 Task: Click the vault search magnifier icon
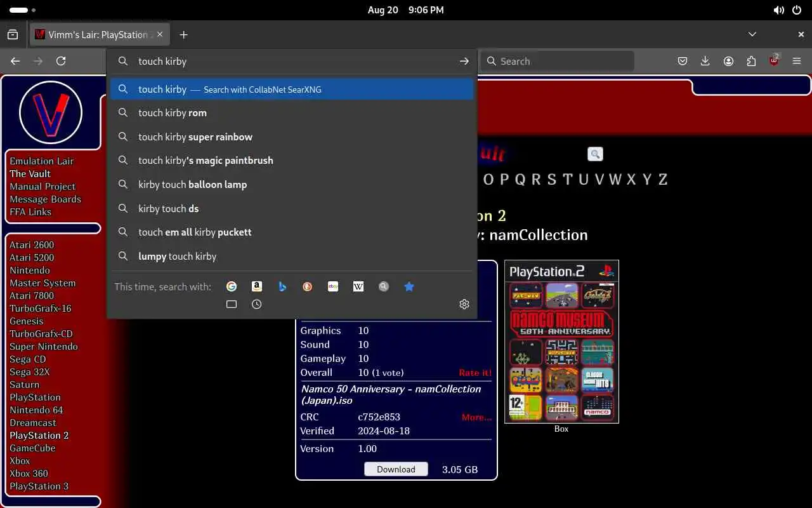595,154
